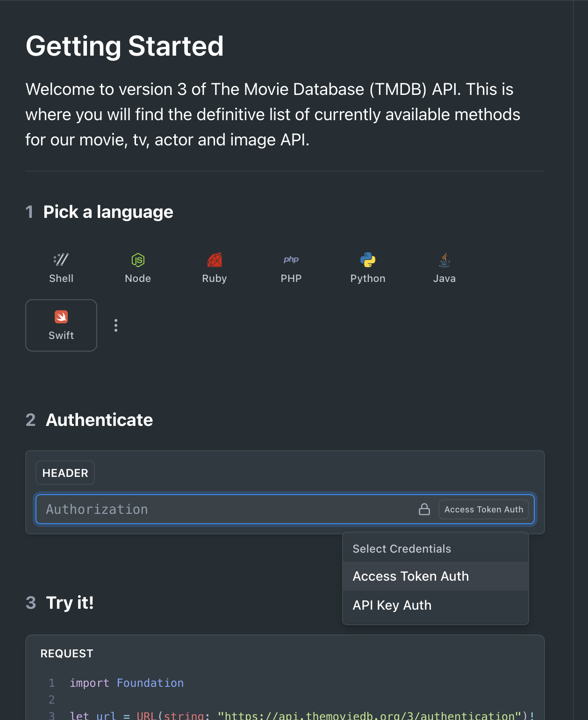Click the HEADER label badge
Screen dimensions: 588x720
[65, 473]
